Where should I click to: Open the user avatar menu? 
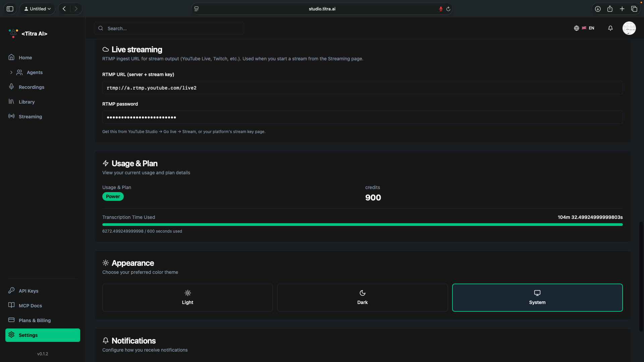[x=629, y=28]
